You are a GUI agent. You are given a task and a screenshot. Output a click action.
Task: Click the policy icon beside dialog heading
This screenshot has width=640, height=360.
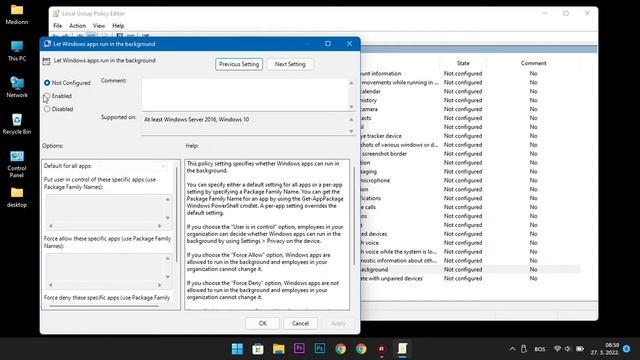point(47,61)
